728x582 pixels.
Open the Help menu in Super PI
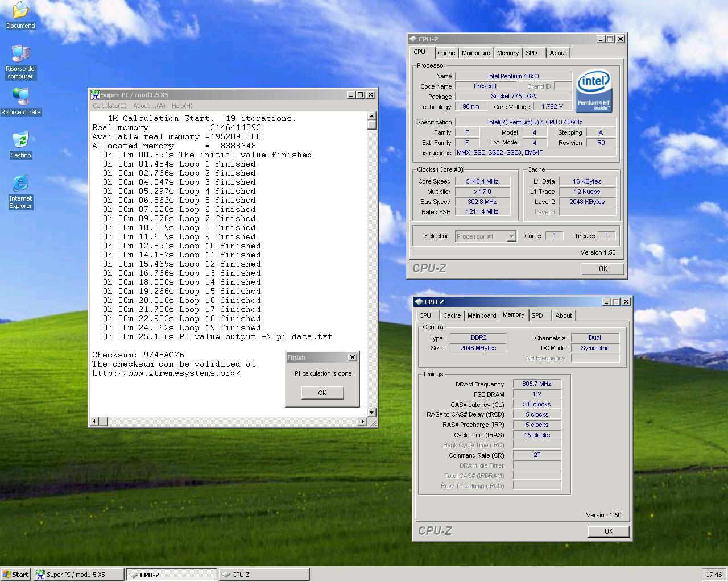click(x=182, y=106)
